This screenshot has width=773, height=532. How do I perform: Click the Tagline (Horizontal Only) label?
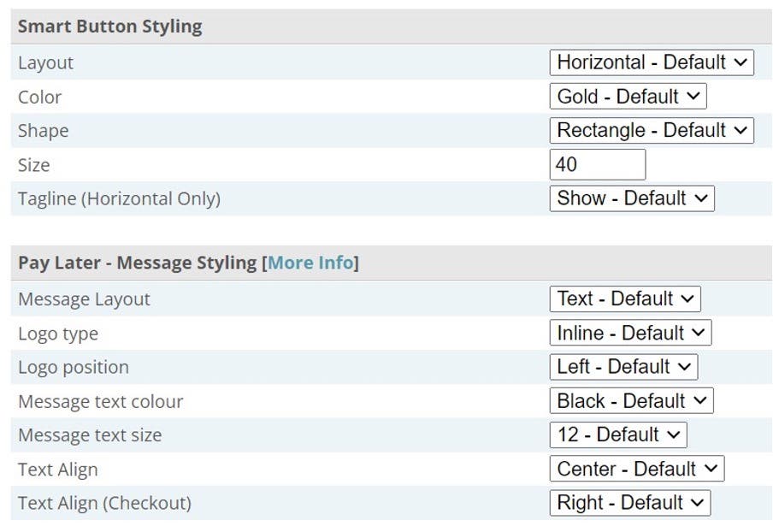[x=119, y=198]
